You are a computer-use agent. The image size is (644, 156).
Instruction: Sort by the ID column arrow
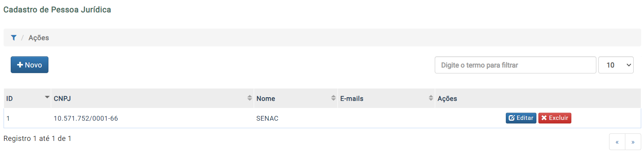(47, 97)
